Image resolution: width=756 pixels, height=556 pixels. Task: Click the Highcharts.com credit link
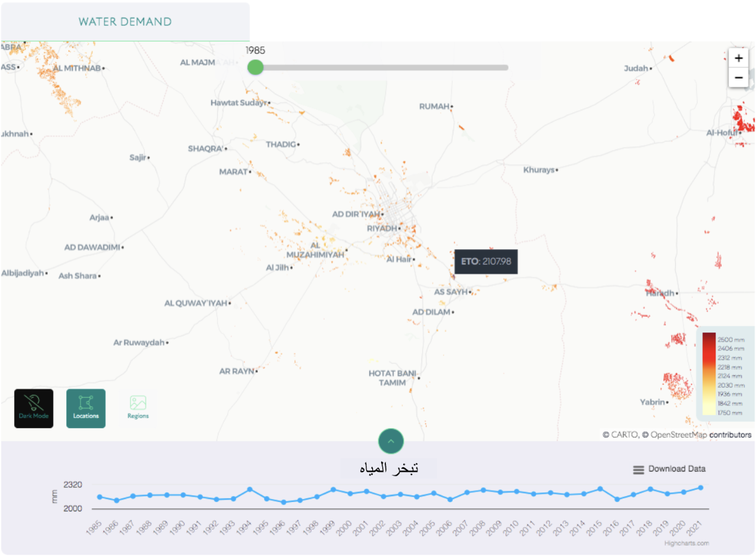(x=686, y=543)
